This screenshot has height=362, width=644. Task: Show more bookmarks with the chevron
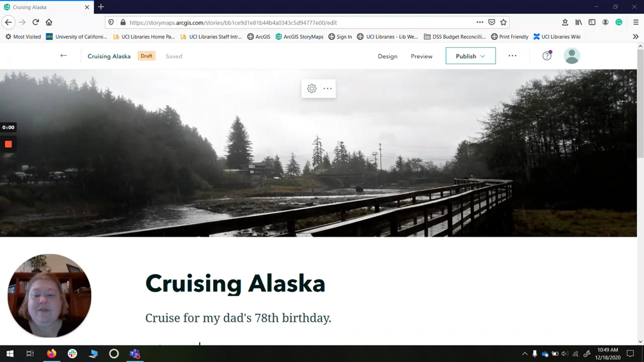click(635, 37)
